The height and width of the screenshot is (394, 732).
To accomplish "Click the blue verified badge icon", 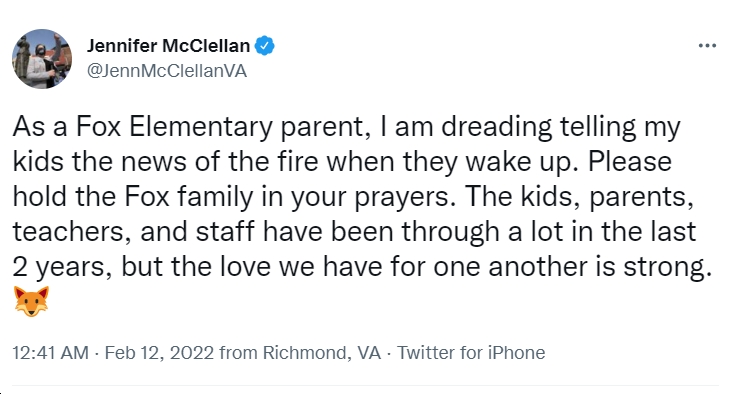I will [265, 46].
